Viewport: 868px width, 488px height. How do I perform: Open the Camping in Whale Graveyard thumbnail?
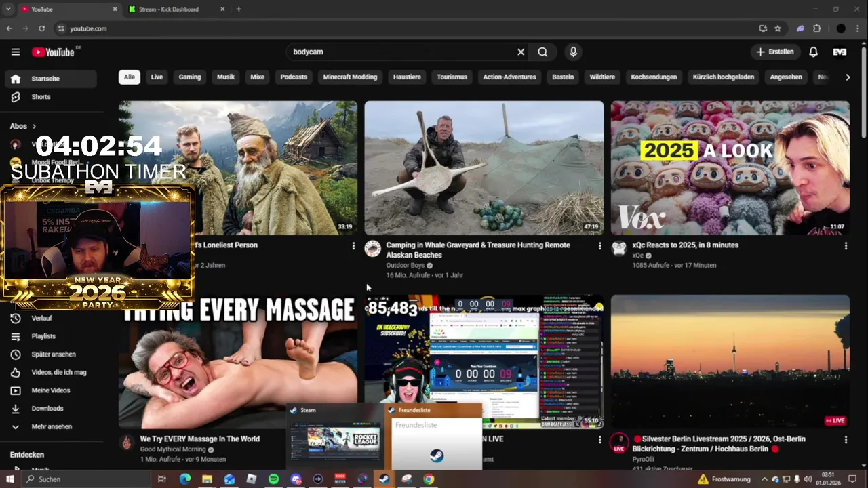[x=484, y=168]
